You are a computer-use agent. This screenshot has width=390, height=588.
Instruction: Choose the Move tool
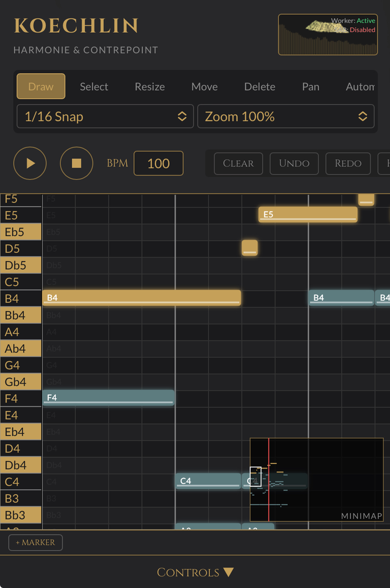(204, 87)
